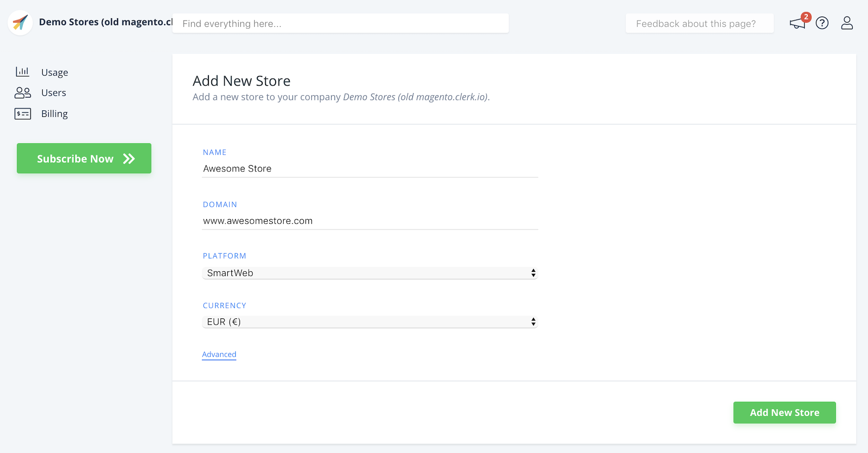Click the help question mark icon
868x453 pixels.
pyautogui.click(x=822, y=23)
